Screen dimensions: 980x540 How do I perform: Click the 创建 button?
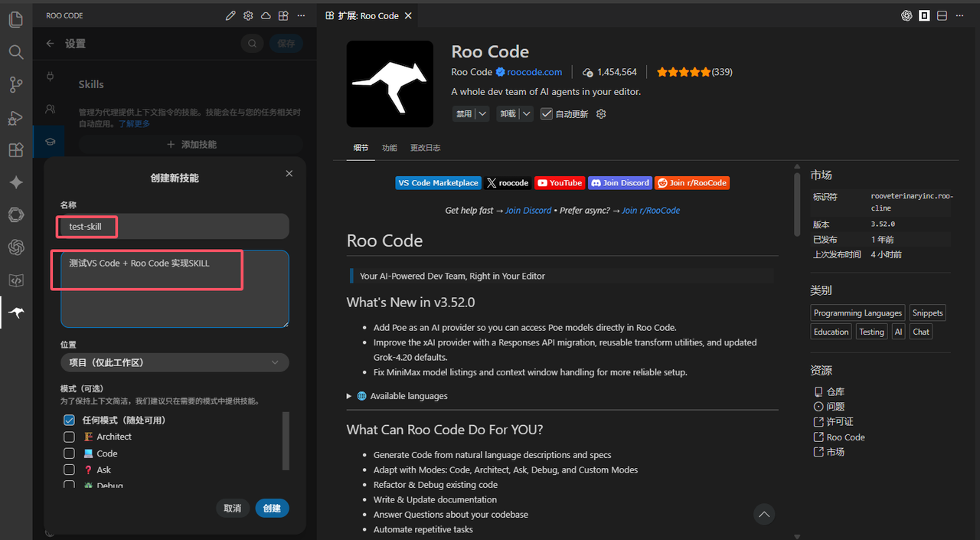click(x=272, y=508)
